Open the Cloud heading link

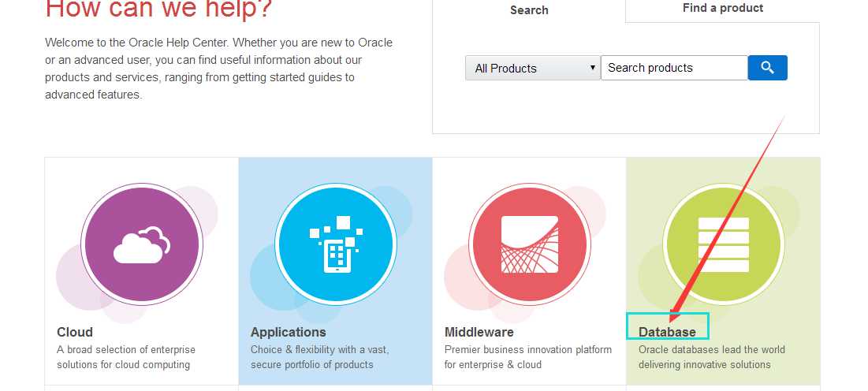[x=75, y=332]
